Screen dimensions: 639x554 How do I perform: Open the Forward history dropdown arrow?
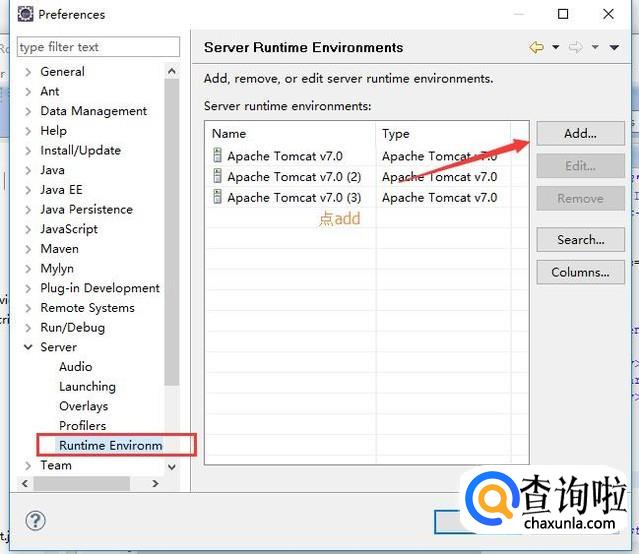pos(595,47)
